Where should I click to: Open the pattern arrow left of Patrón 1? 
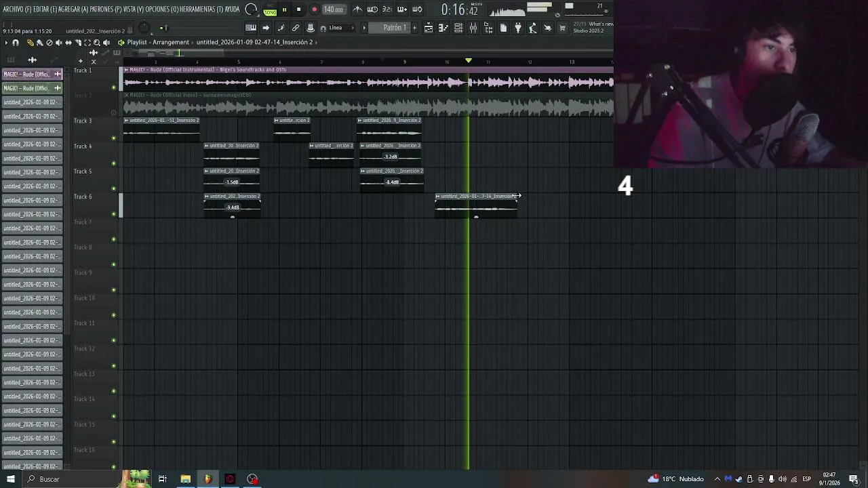tap(364, 28)
